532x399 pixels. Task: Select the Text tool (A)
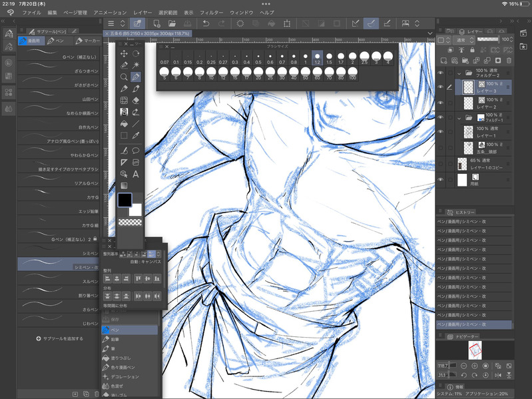pos(136,174)
